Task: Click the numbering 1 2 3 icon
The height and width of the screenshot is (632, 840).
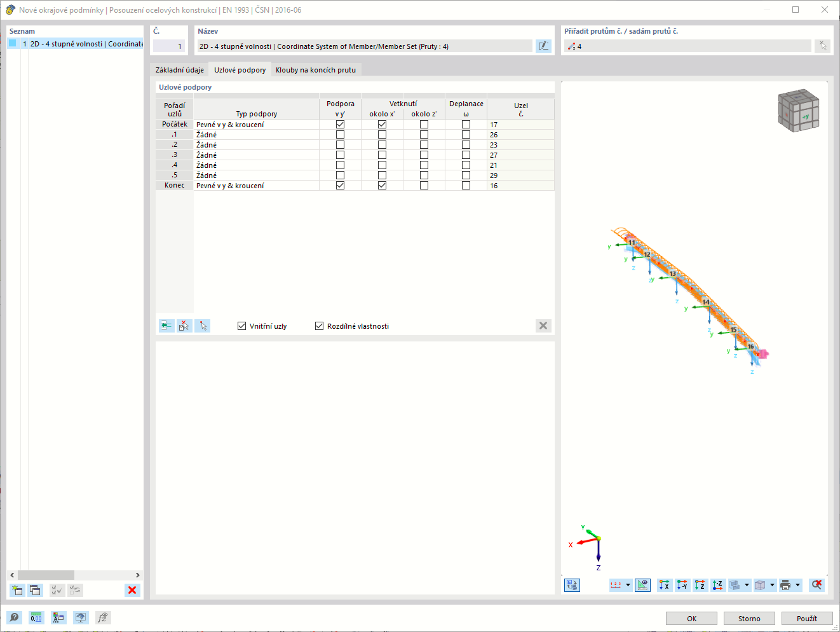Action: (x=616, y=585)
